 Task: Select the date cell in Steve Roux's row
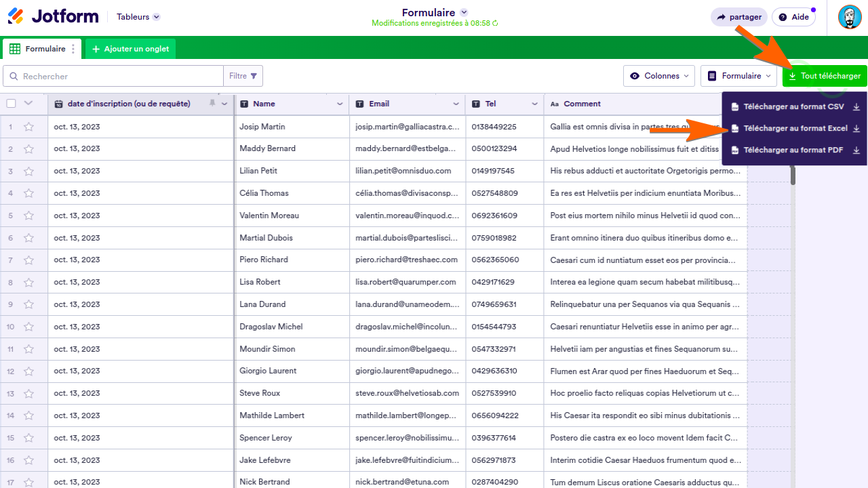(x=141, y=393)
